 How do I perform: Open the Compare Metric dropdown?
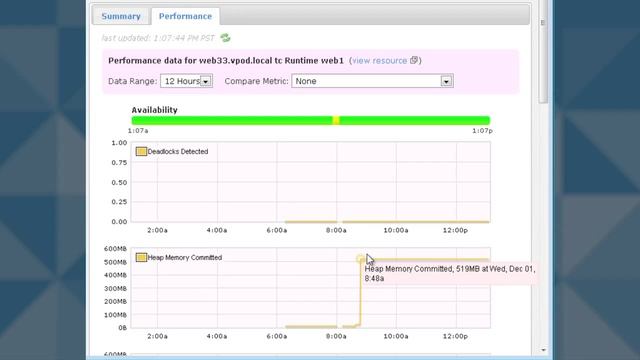[372, 81]
